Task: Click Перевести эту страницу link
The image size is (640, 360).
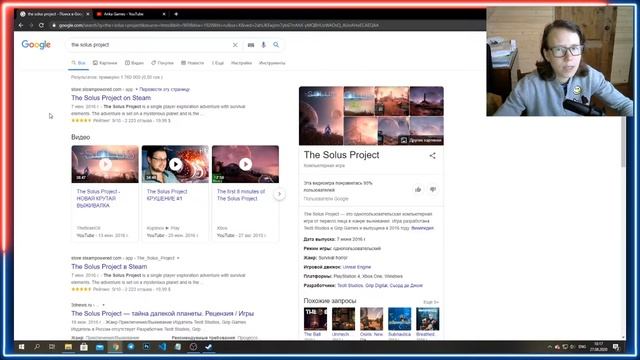Action: click(164, 89)
